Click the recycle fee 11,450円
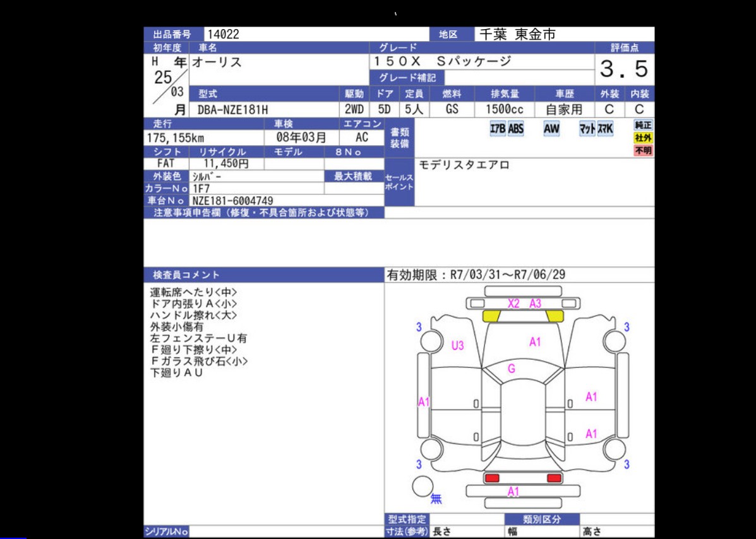The height and width of the screenshot is (539, 756). 225,163
